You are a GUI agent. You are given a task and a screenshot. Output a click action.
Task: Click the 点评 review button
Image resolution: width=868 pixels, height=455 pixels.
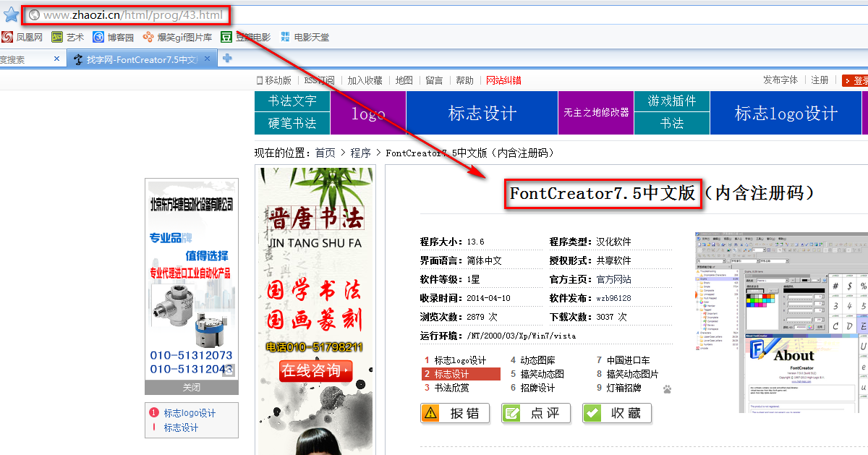536,413
